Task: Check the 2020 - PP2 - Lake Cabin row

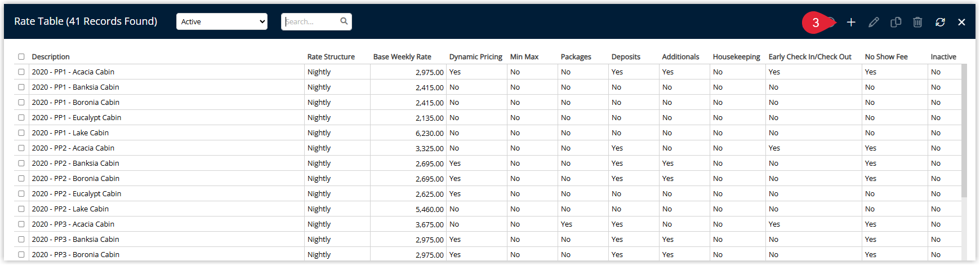Action: [x=21, y=209]
